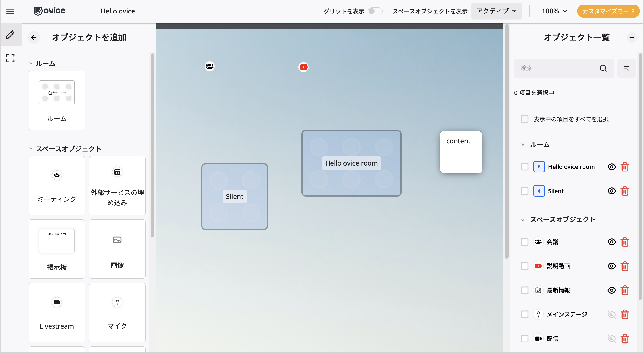Click the fullscreen frame icon in sidebar
This screenshot has height=353, width=644.
10,58
